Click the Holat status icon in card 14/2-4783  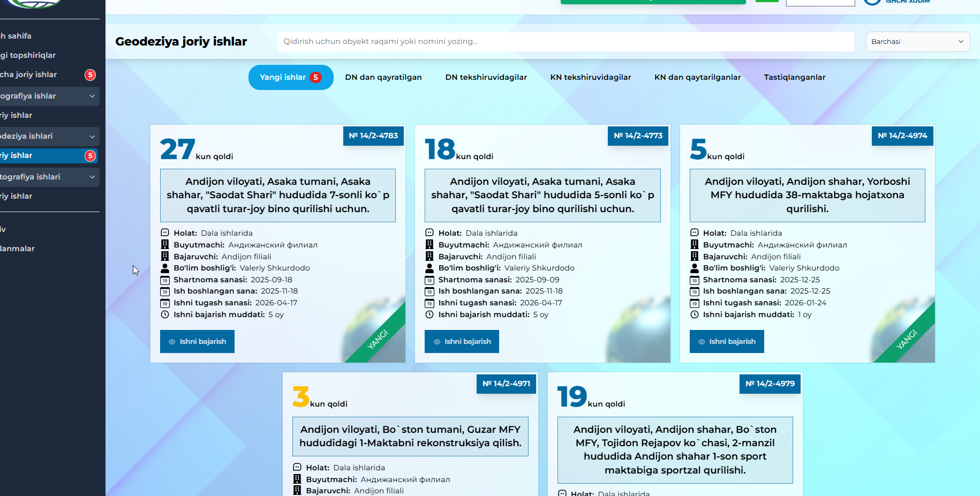point(165,233)
